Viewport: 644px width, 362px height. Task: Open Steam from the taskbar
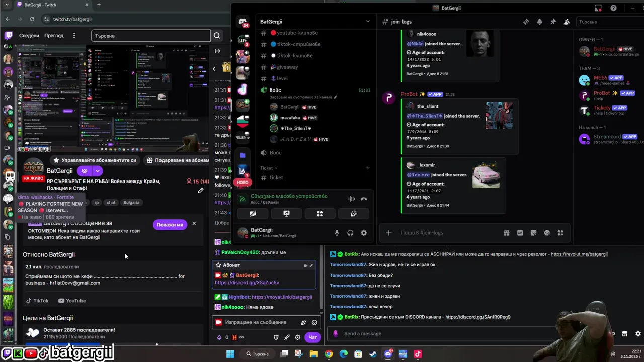373,354
